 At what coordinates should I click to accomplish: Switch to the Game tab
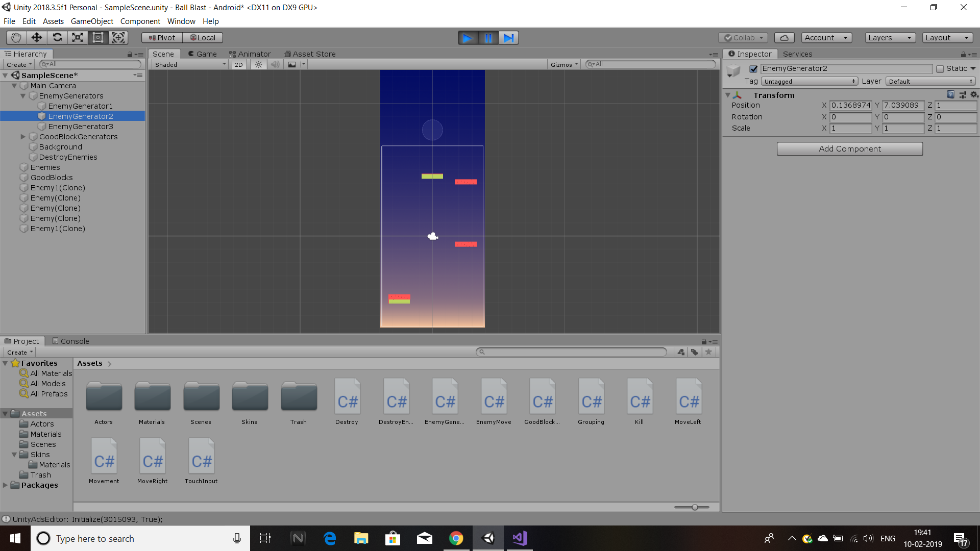click(x=203, y=54)
